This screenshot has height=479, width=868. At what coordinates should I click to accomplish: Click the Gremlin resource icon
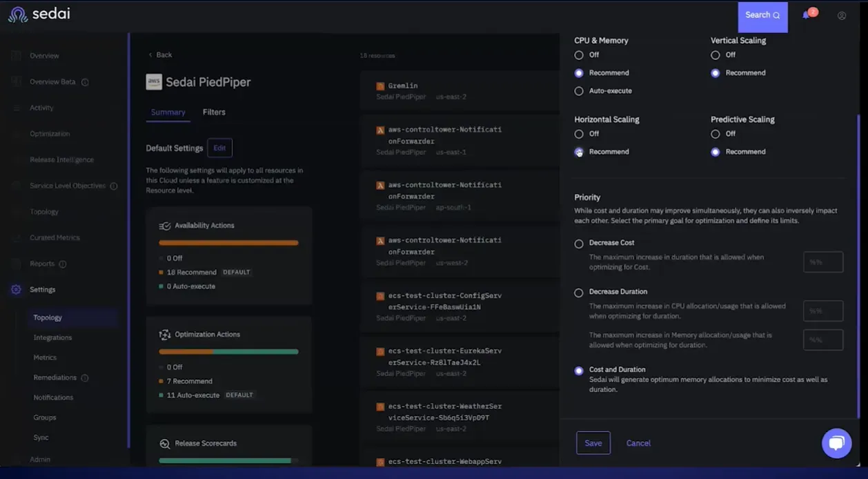379,86
